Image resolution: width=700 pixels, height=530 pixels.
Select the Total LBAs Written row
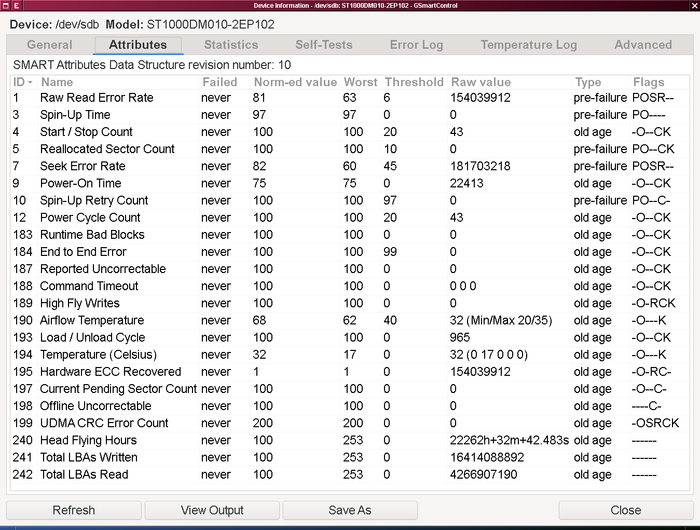(90, 457)
